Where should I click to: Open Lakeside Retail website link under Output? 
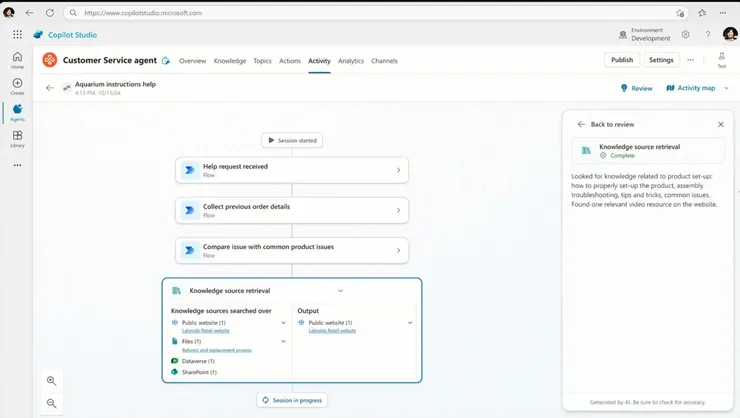(x=332, y=331)
